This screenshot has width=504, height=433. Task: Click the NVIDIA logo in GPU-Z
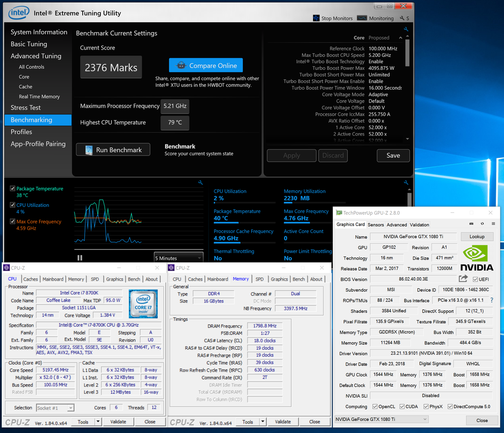[477, 259]
